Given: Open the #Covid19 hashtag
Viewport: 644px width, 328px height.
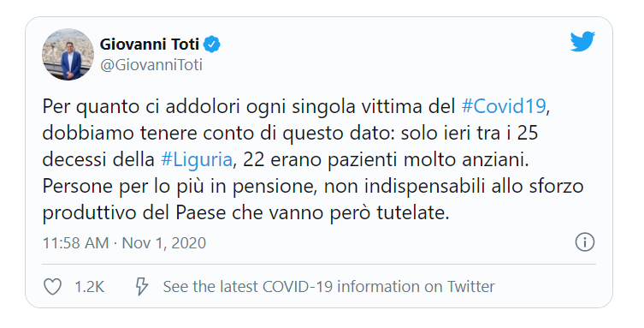Looking at the screenshot, I should [x=504, y=106].
